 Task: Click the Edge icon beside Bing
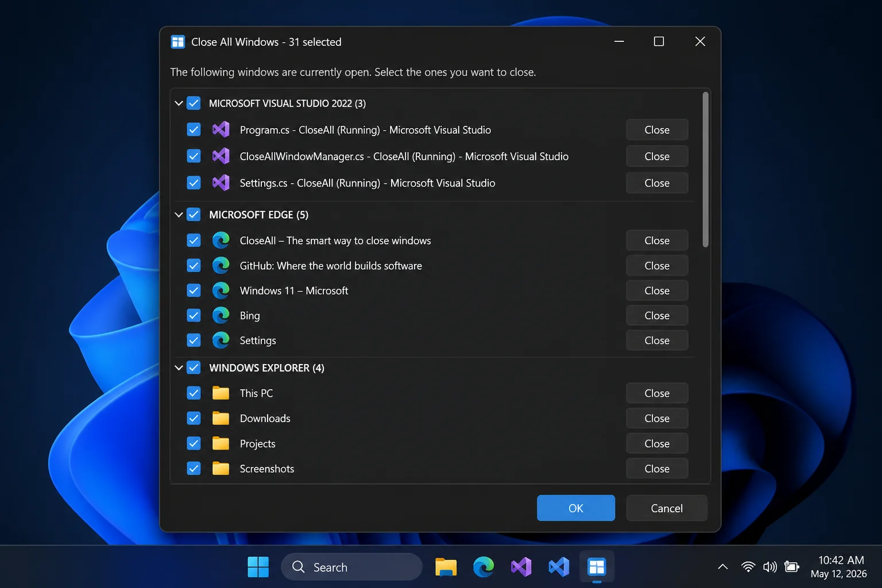221,315
